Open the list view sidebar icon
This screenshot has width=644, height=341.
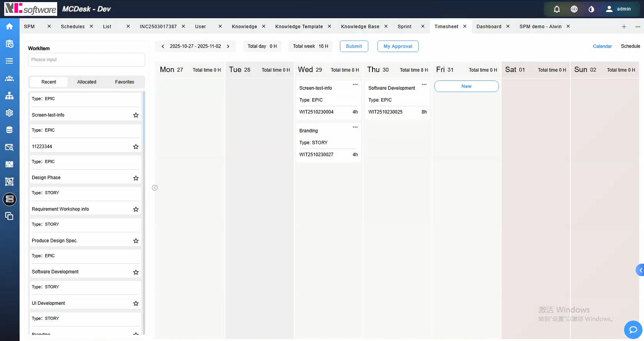point(9,61)
